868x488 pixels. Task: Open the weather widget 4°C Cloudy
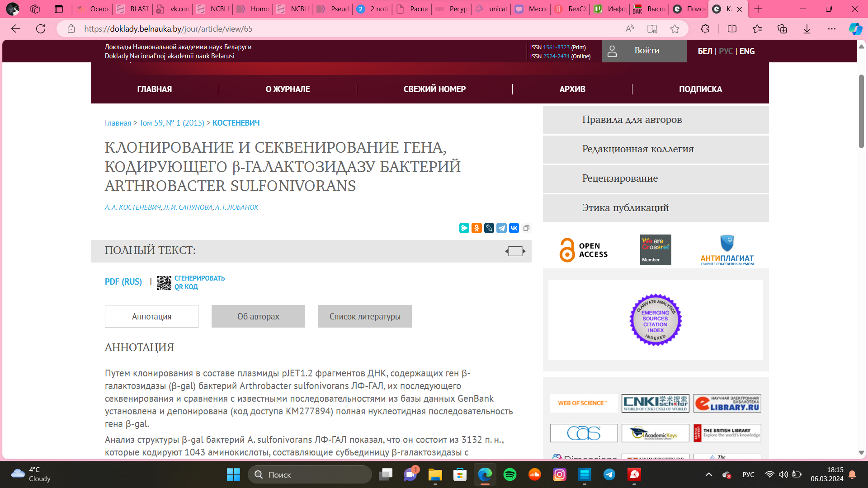point(31,474)
